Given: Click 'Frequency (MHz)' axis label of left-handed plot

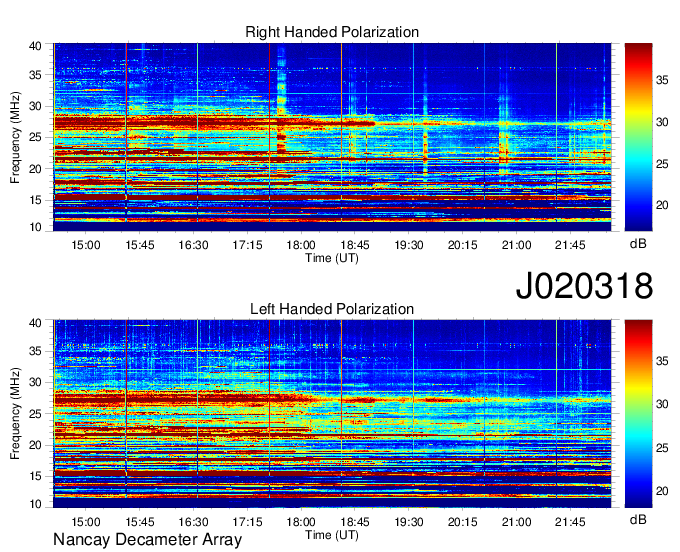Looking at the screenshot, I should point(15,414).
